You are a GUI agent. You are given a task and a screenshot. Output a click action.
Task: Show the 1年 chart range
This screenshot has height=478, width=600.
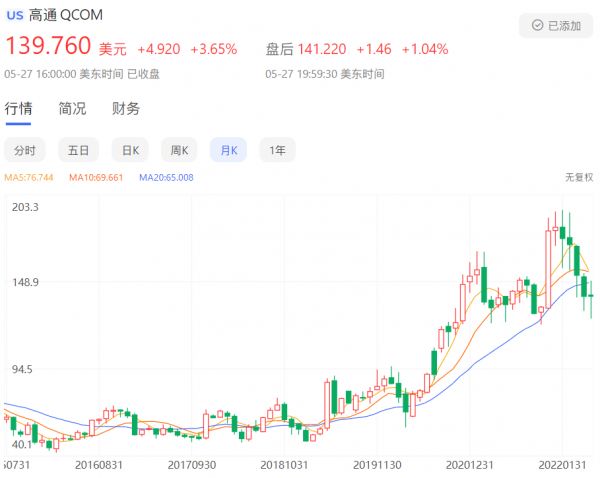(x=277, y=151)
